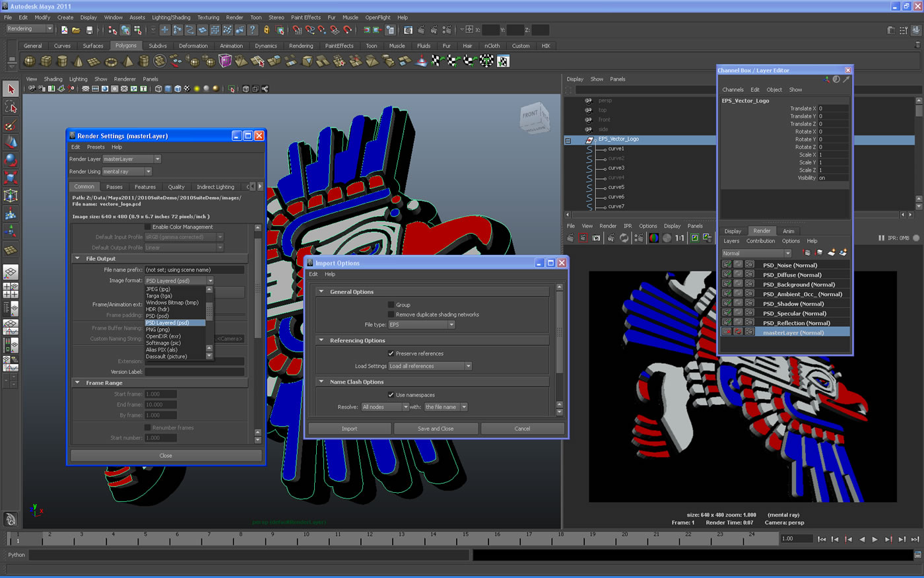924x578 pixels.
Task: Open the Render Layer masterLayer dropdown
Action: [x=131, y=159]
